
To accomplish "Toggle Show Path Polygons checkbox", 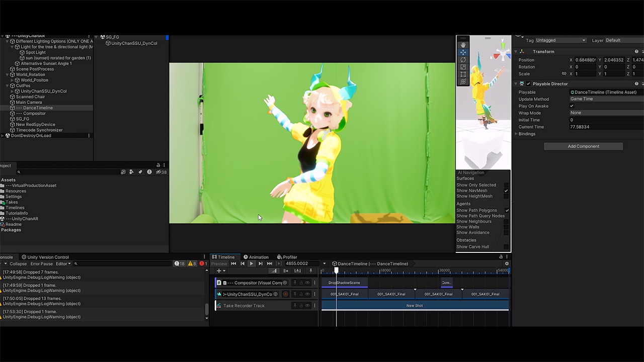I will click(506, 210).
